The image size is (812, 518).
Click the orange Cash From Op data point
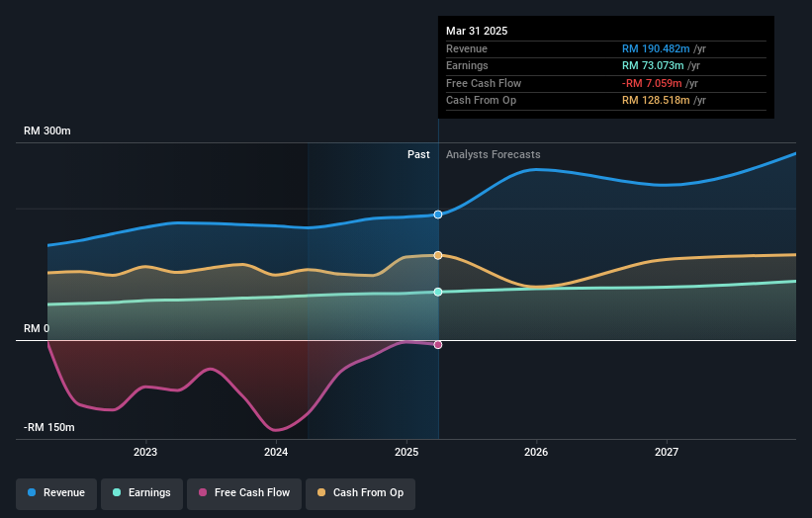pyautogui.click(x=438, y=255)
